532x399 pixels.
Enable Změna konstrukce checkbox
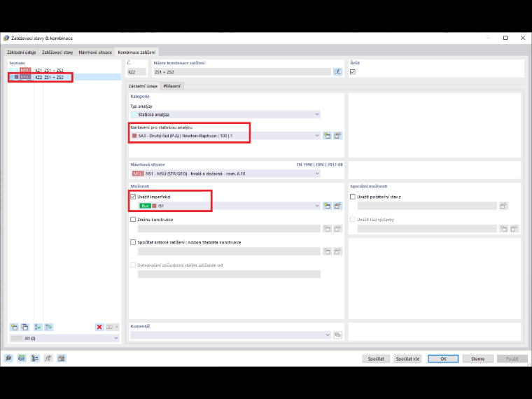[x=133, y=220]
